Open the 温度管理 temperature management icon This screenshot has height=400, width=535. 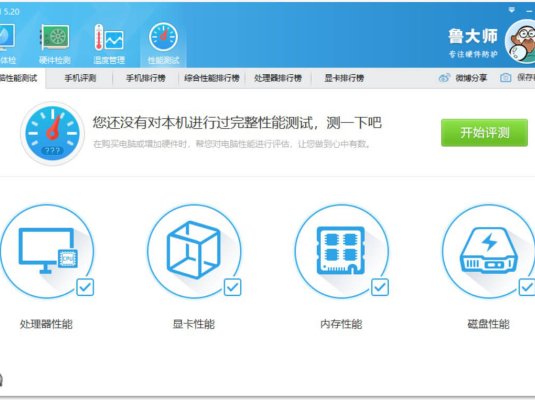[109, 38]
